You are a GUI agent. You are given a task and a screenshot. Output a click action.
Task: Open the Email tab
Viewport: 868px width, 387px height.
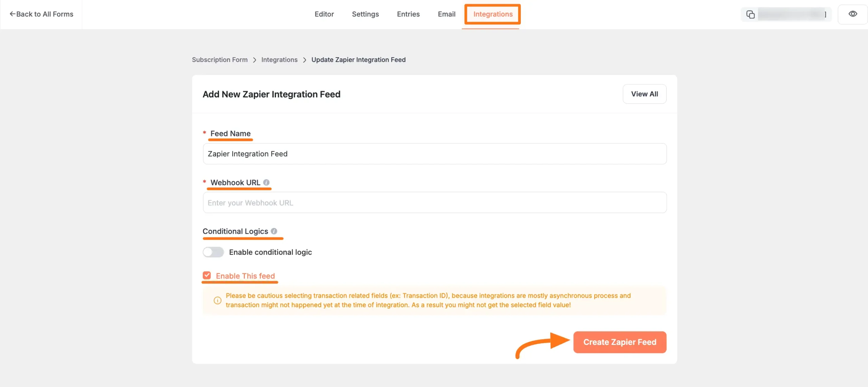coord(446,14)
